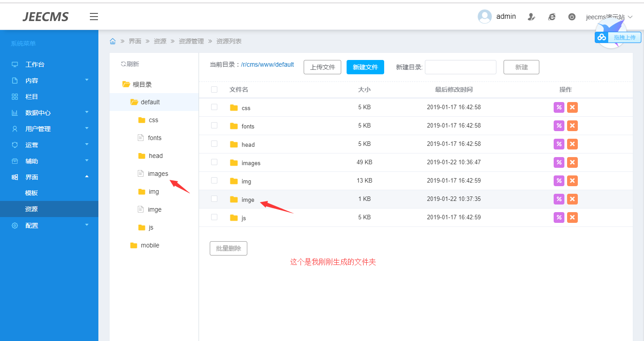Click the home icon in breadcrumb
This screenshot has width=644, height=341.
coord(113,41)
